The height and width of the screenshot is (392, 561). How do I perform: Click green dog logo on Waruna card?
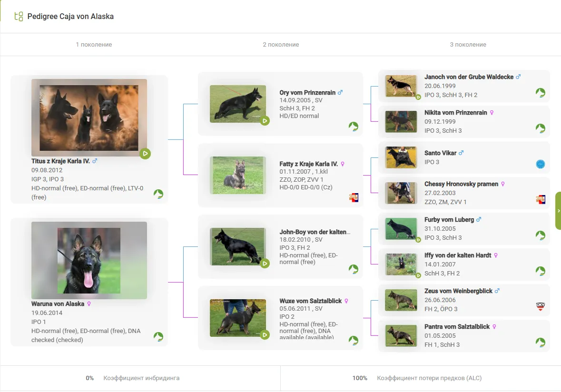click(158, 337)
